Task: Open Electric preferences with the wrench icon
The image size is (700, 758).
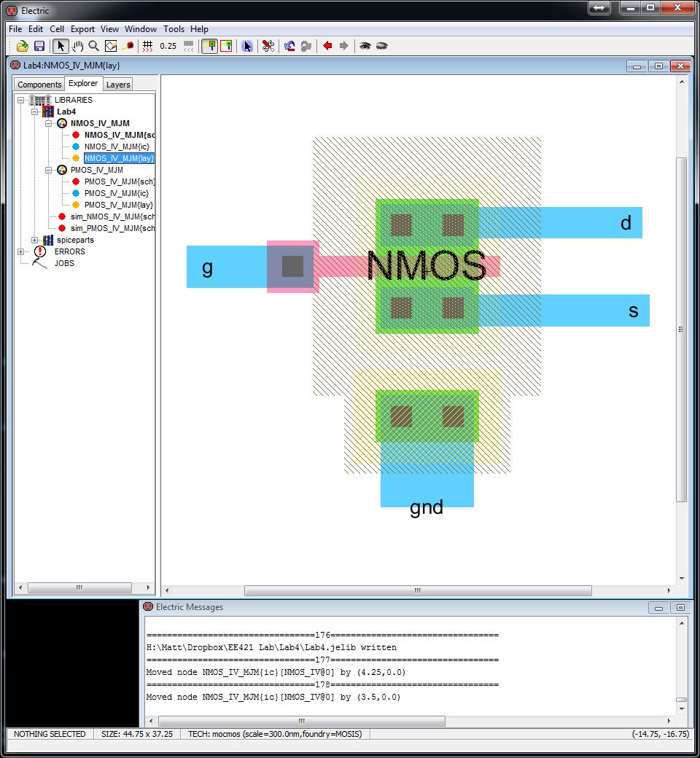Action: point(267,45)
